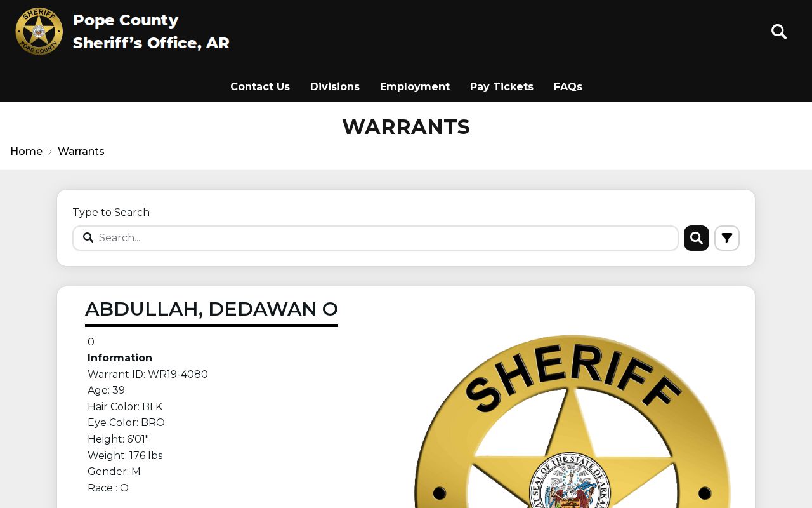
Task: Go to the Employment page
Action: 415,86
